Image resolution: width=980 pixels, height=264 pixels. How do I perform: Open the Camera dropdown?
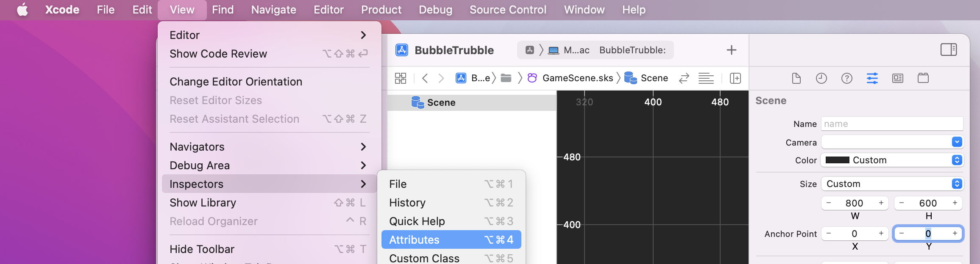click(957, 142)
